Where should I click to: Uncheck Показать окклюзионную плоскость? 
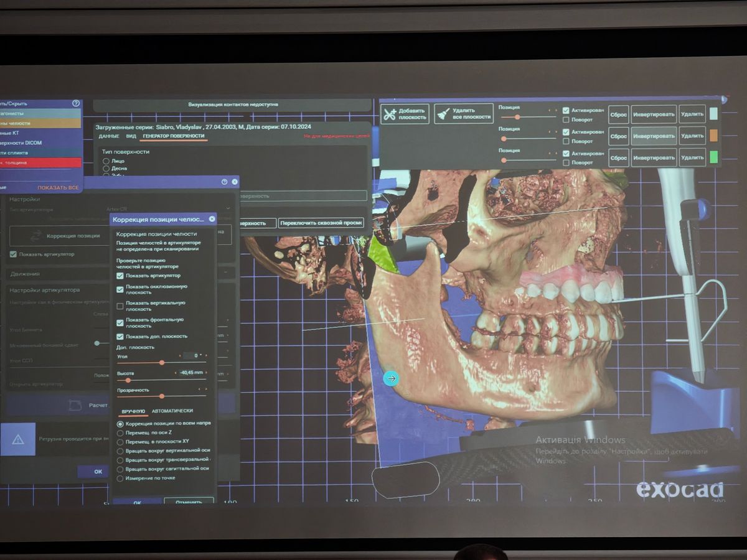(x=120, y=289)
